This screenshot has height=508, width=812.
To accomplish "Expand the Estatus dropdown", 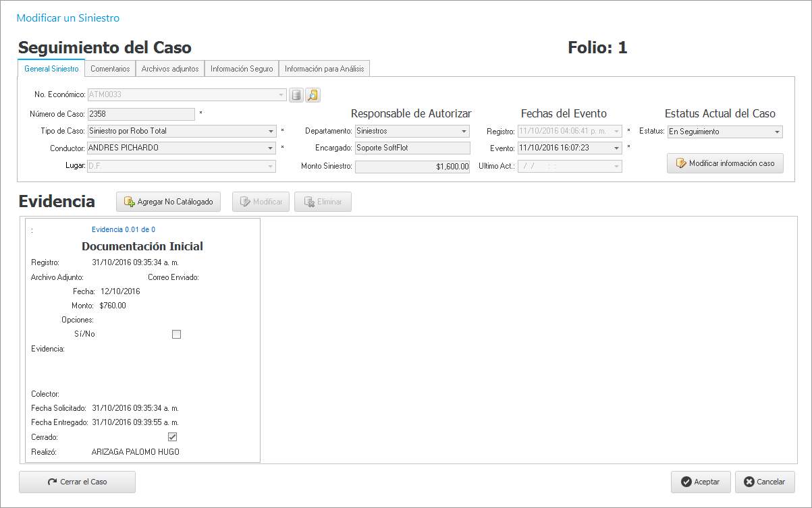I will 777,132.
